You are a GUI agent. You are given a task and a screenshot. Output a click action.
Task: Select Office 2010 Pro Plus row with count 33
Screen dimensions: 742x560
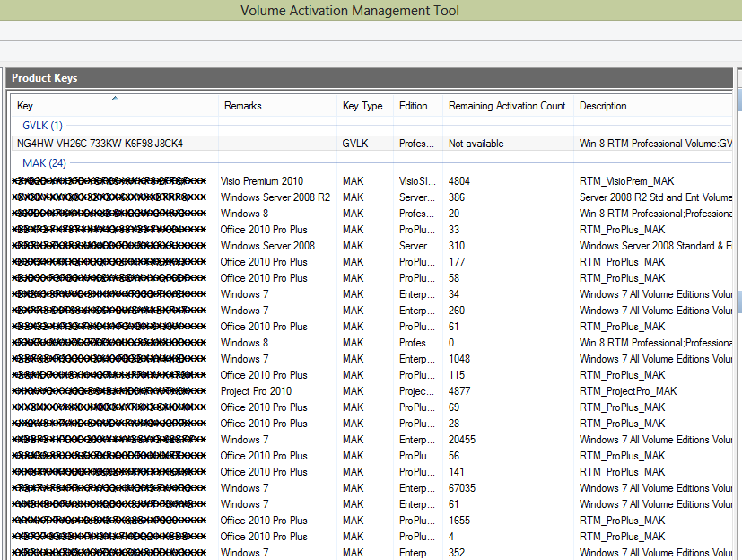371,230
